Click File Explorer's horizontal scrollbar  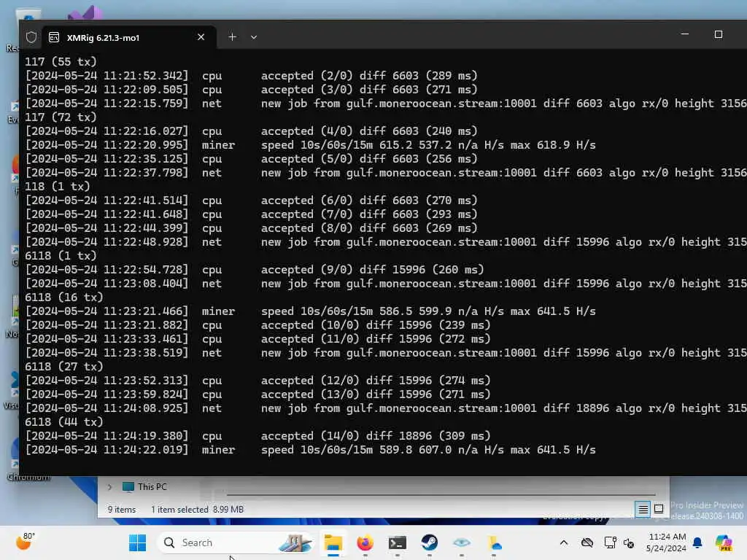pyautogui.click(x=441, y=495)
